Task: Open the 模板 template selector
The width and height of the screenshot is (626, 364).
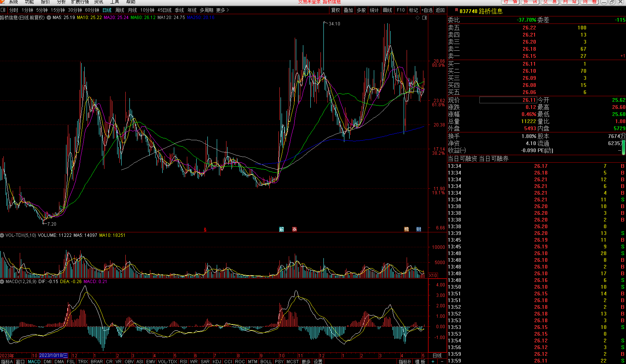Action: coord(420,361)
